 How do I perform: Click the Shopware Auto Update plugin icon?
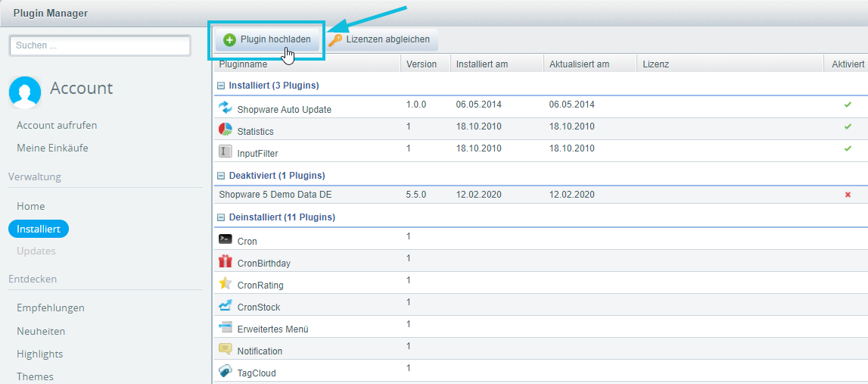(226, 107)
